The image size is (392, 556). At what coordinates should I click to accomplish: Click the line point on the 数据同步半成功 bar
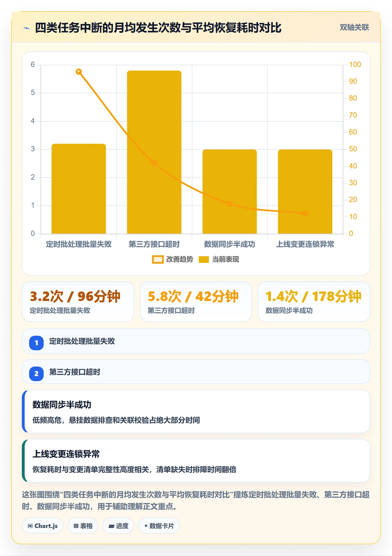[x=230, y=204]
